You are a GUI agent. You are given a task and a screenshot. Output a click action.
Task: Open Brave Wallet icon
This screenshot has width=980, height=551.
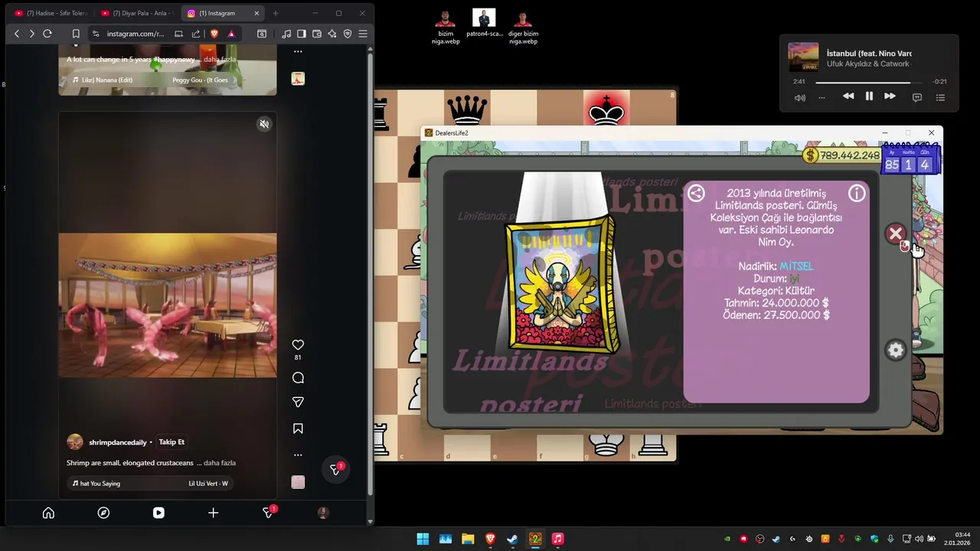click(x=317, y=34)
